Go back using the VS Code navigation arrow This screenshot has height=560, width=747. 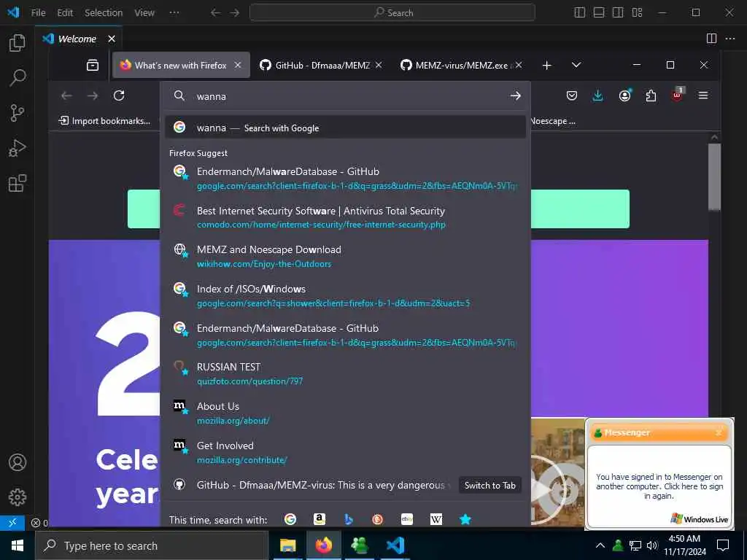point(215,13)
